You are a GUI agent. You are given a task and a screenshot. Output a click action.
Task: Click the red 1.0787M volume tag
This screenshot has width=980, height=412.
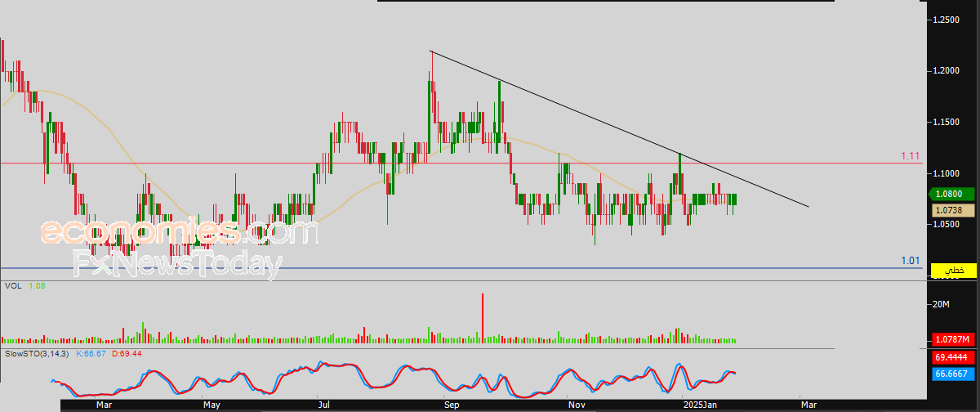tap(955, 339)
